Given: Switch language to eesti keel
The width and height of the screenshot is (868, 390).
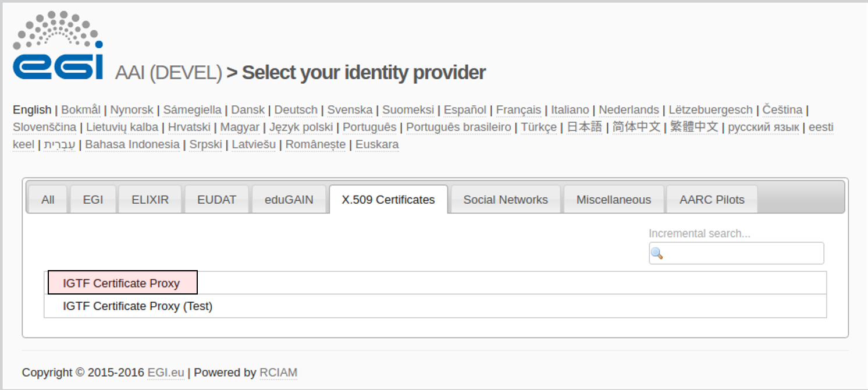Looking at the screenshot, I should 821,127.
